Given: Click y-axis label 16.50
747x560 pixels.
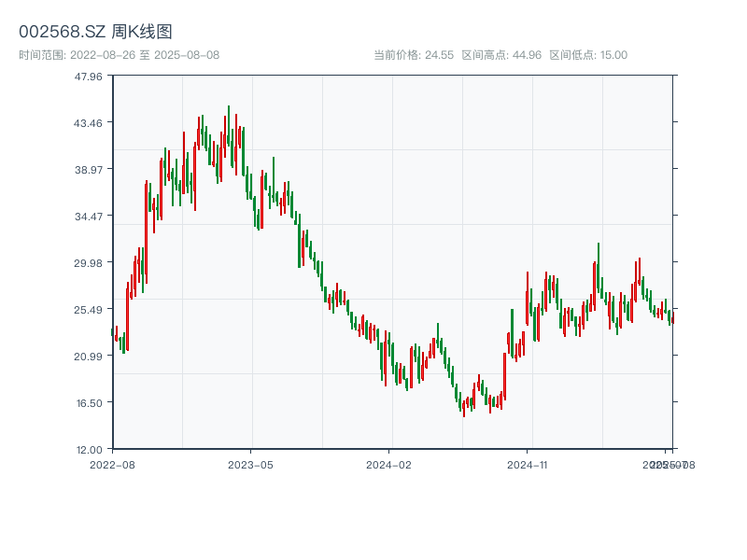Looking at the screenshot, I should coord(89,403).
